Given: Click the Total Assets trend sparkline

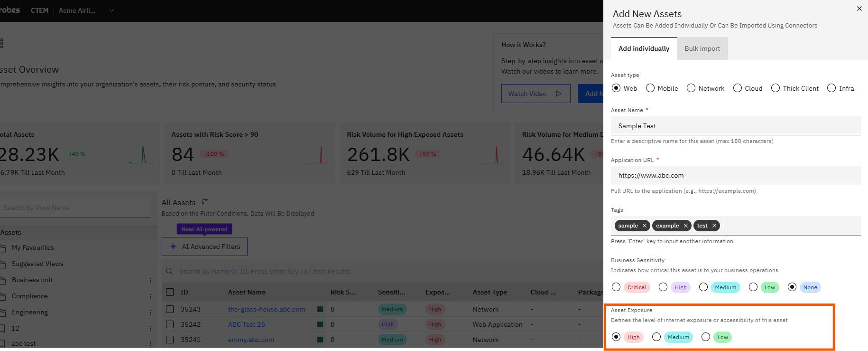Looking at the screenshot, I should click(x=141, y=155).
